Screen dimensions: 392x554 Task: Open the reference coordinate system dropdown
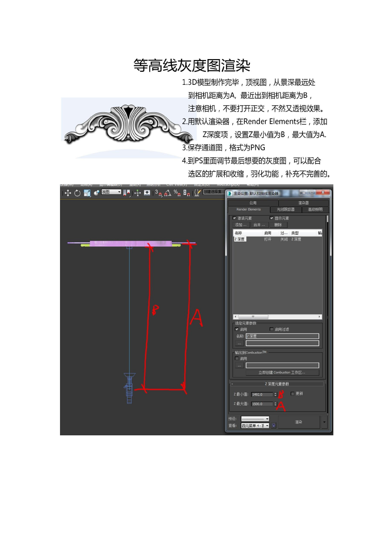(111, 192)
